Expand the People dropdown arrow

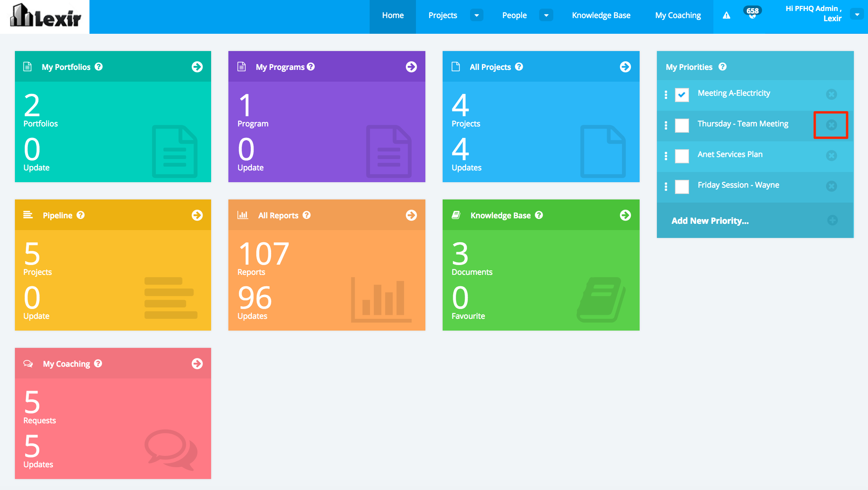pos(546,15)
